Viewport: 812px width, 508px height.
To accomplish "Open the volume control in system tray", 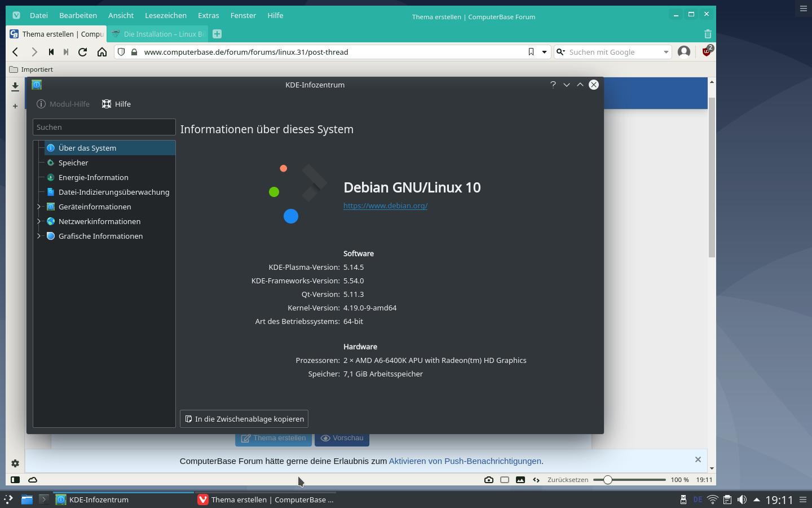I will [x=742, y=500].
